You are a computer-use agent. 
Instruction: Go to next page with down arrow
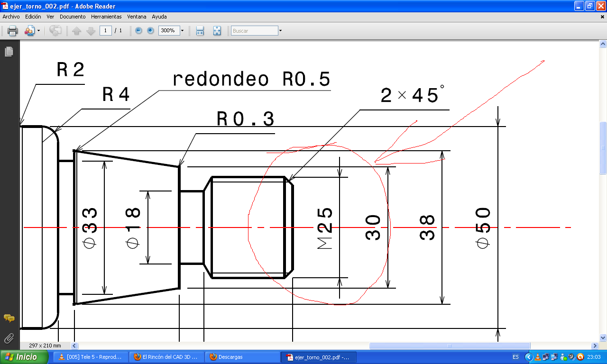tap(91, 31)
